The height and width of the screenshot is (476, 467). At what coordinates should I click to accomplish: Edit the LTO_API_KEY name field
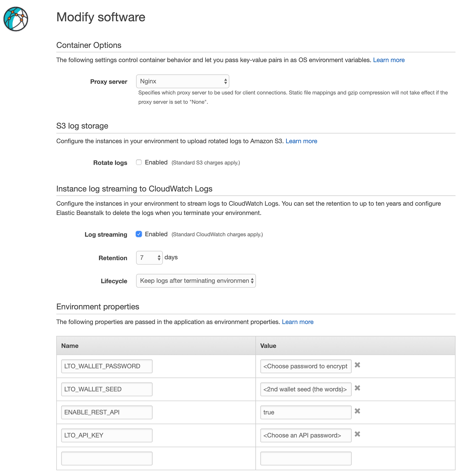click(x=107, y=435)
